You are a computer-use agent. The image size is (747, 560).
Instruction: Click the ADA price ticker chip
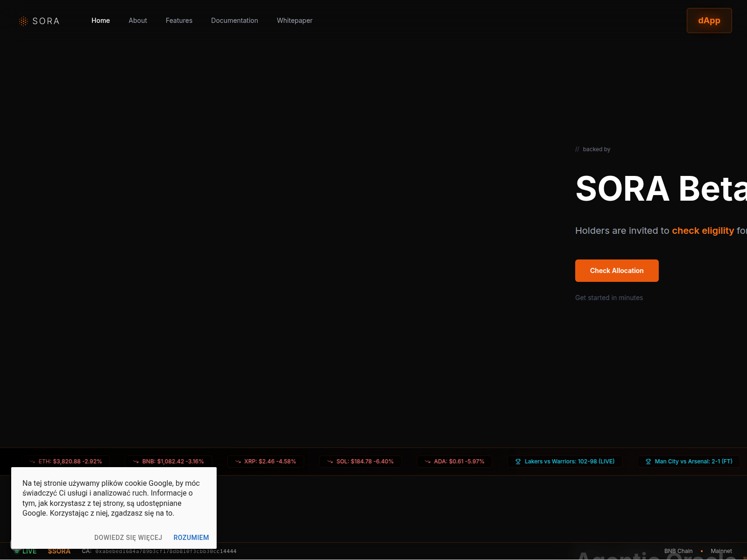[x=455, y=462]
